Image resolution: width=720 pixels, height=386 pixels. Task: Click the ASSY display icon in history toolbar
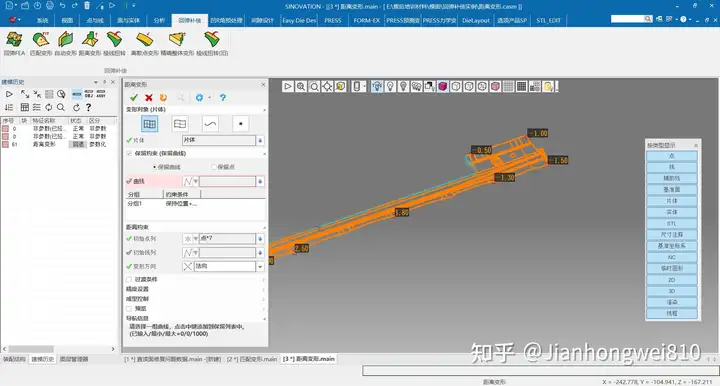(x=101, y=94)
